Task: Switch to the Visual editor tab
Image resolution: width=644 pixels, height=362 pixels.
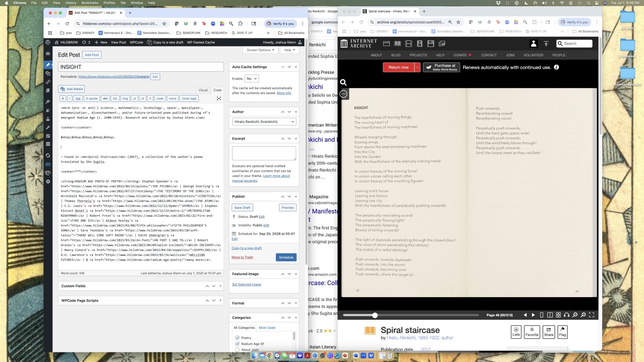Action: click(203, 90)
